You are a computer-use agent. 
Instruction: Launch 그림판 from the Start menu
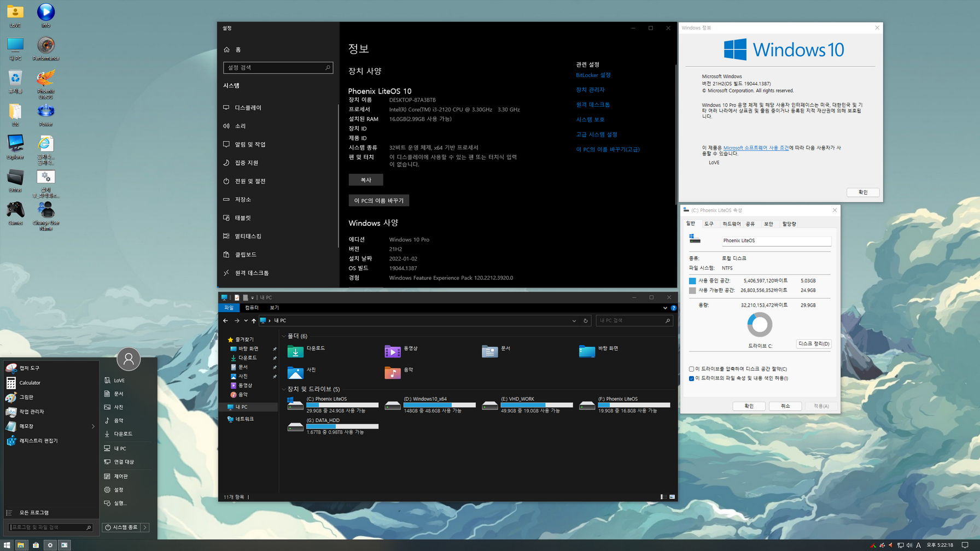(x=50, y=397)
